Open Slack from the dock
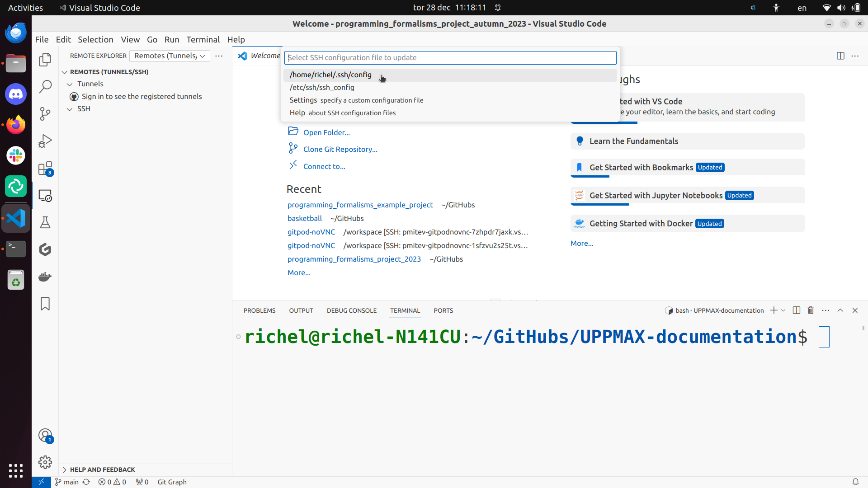Screen dimensions: 868x488 click(16, 155)
